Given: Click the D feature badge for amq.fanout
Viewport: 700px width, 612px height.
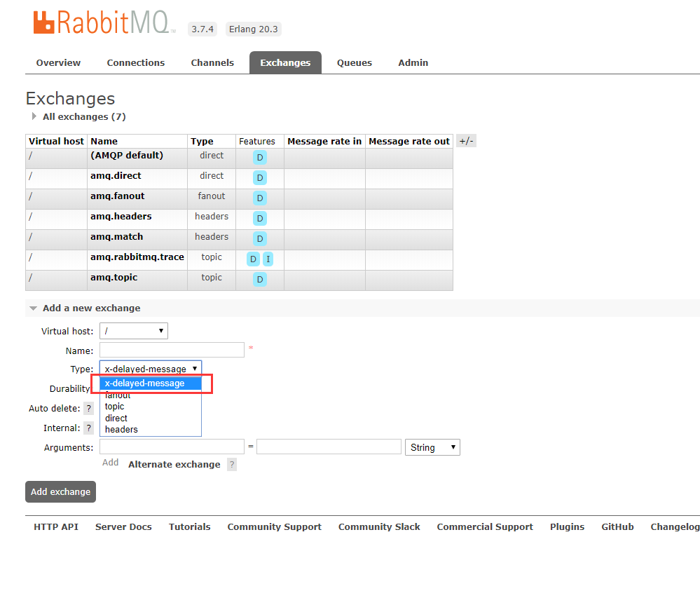Looking at the screenshot, I should [260, 198].
